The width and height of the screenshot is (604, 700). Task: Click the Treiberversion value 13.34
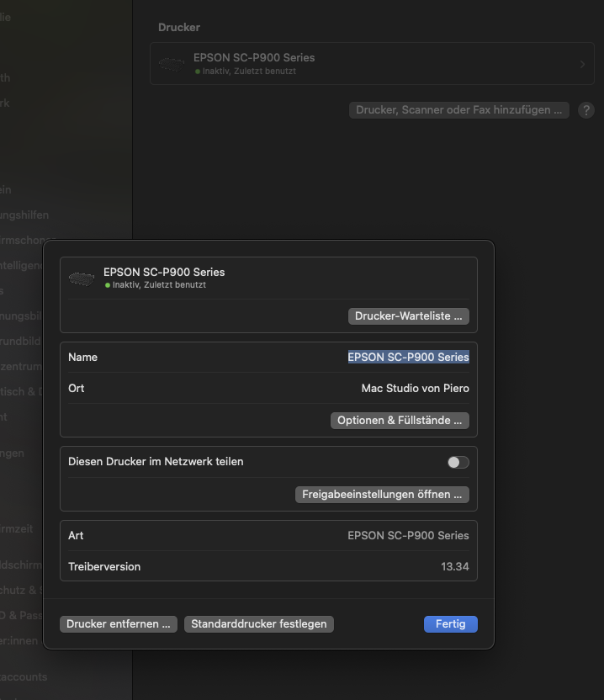[x=455, y=566]
